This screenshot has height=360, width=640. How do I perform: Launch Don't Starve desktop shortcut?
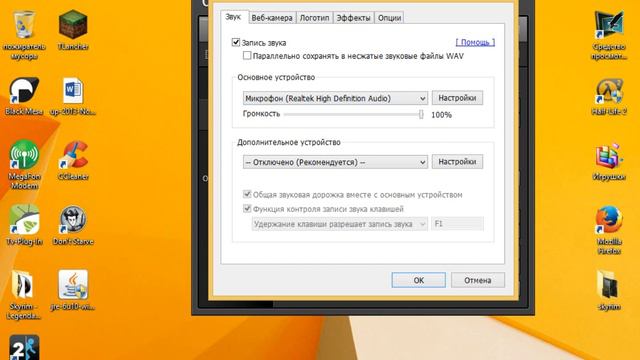(73, 225)
